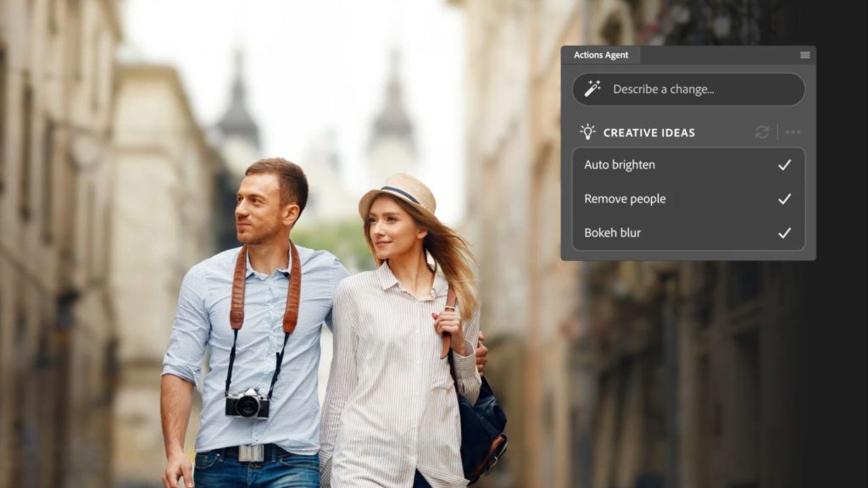Open the three-dot more options icon
The width and height of the screenshot is (868, 488).
tap(793, 132)
